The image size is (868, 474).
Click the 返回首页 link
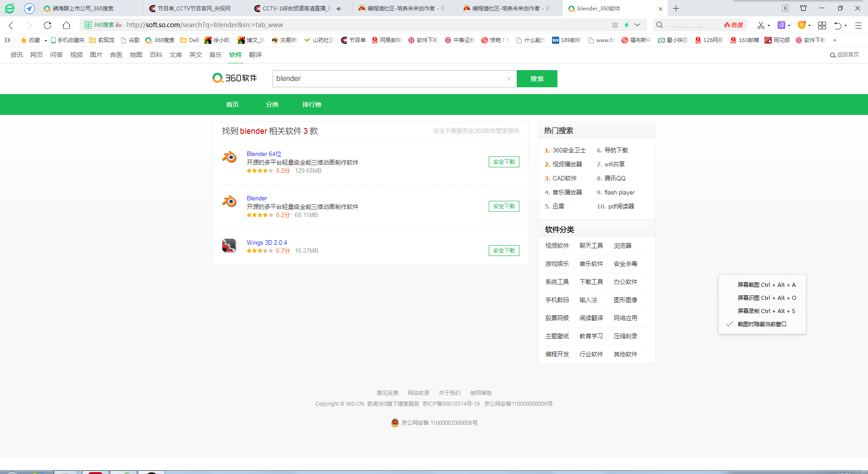point(844,55)
